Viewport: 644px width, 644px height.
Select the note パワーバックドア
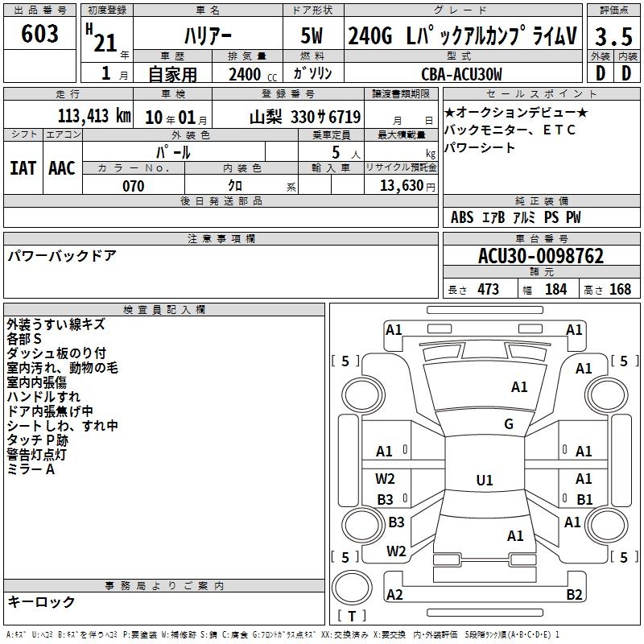(x=62, y=256)
